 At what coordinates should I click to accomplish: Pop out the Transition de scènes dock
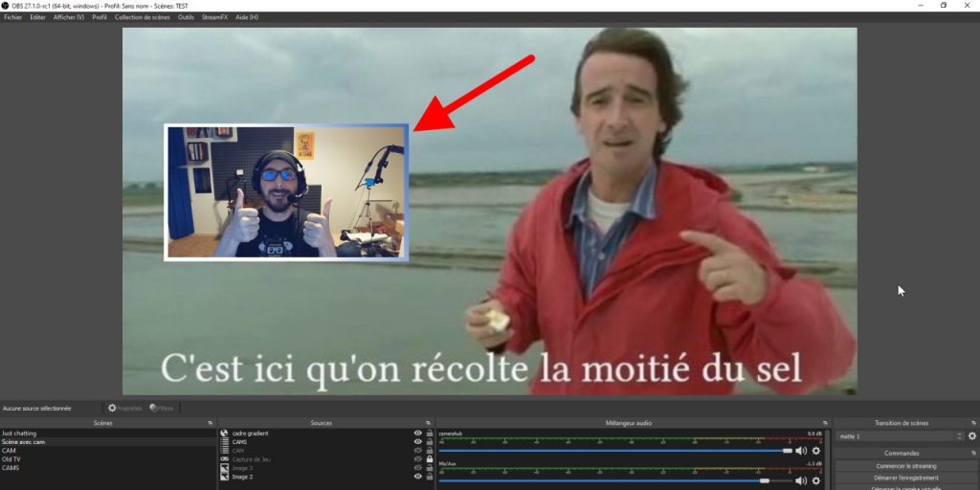pyautogui.click(x=973, y=423)
